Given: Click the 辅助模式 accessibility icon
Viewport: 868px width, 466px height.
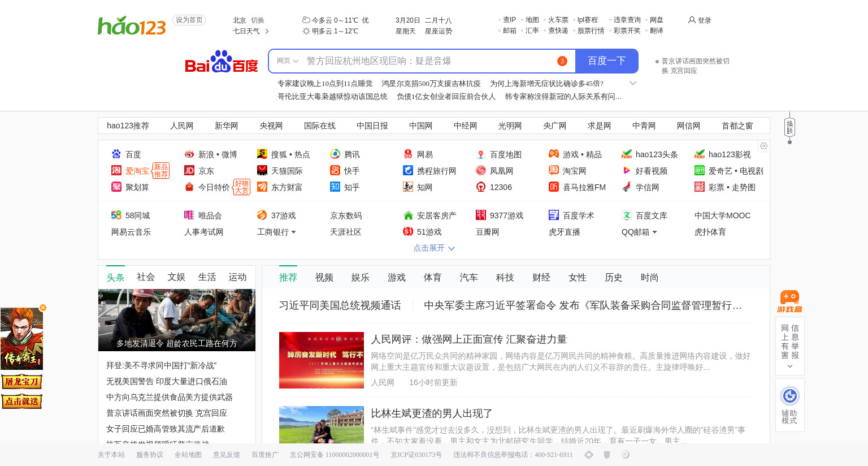Looking at the screenshot, I should click(x=790, y=396).
